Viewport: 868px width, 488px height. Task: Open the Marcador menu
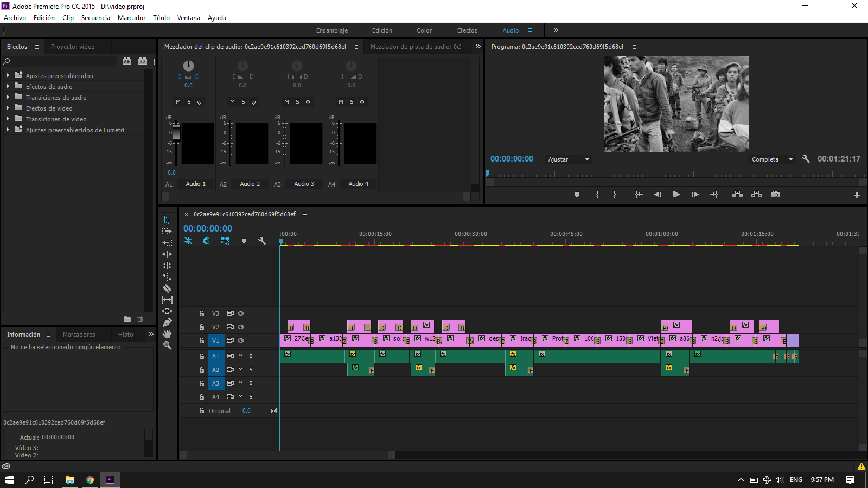pyautogui.click(x=131, y=18)
